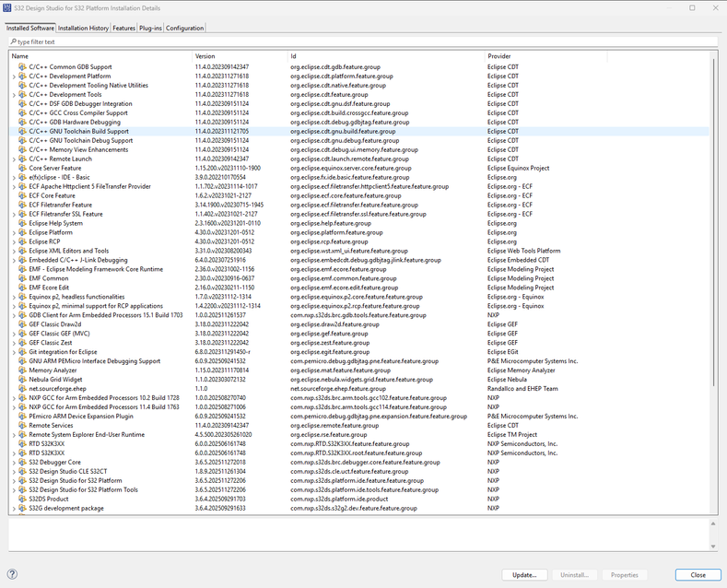Sort by the Id column header
Screen dimensions: 727x588
[x=386, y=56]
